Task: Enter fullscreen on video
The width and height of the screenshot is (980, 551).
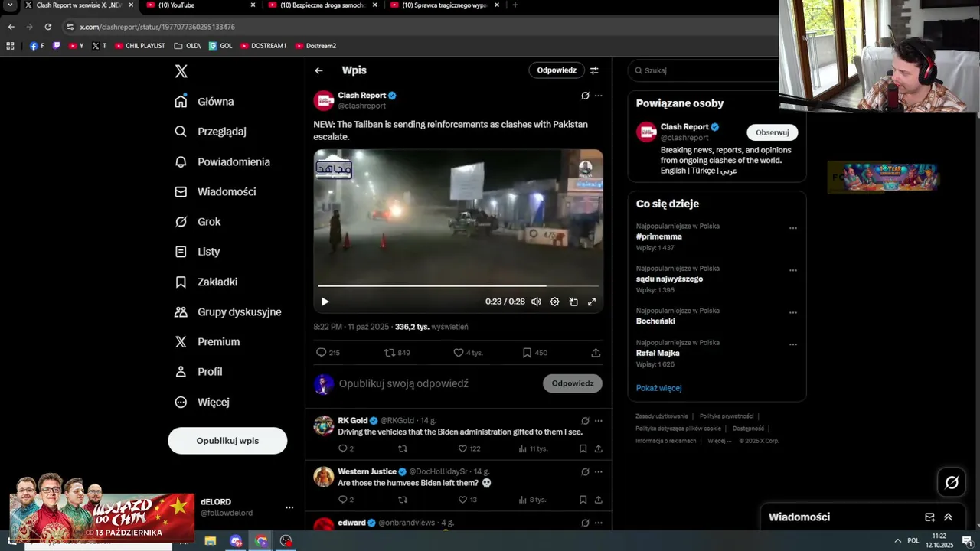Action: (x=592, y=302)
